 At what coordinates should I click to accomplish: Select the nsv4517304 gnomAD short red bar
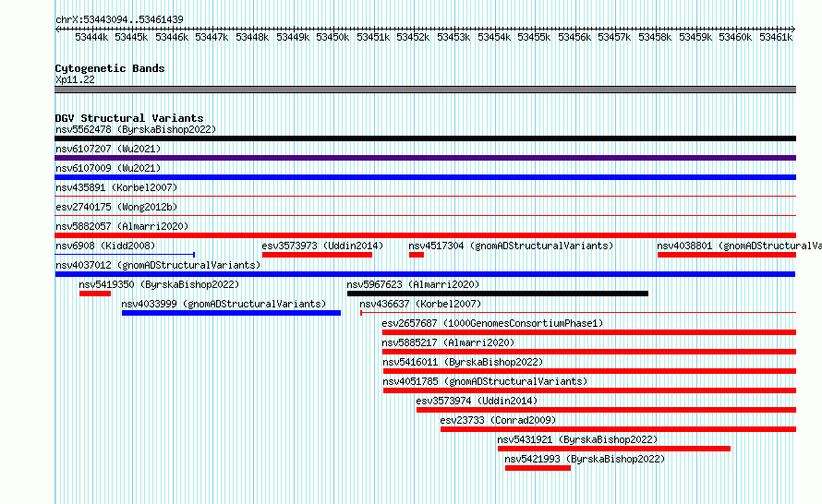click(417, 255)
